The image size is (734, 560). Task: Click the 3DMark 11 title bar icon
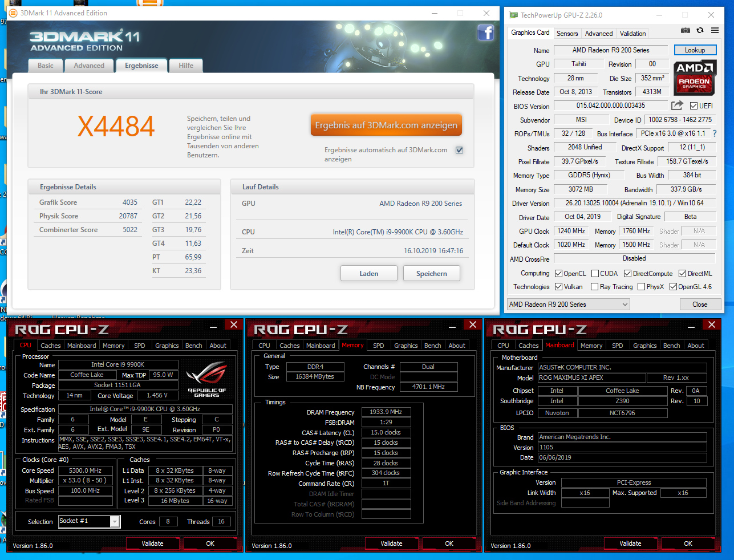click(x=14, y=13)
